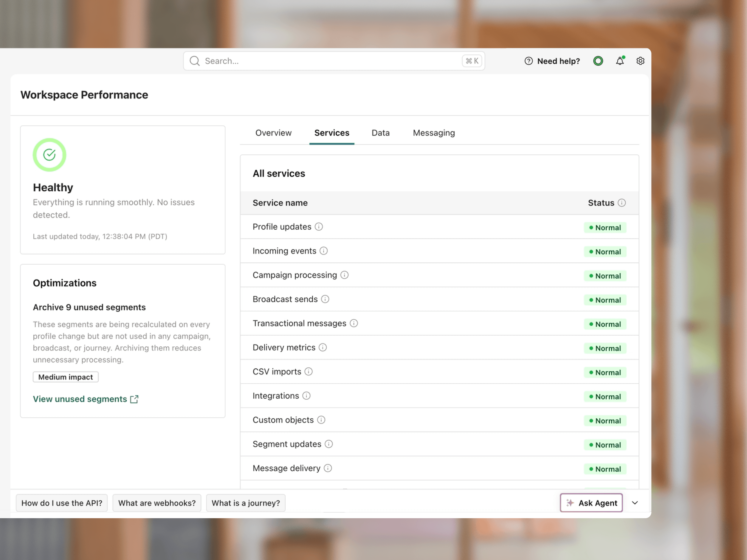Click Need help? button
This screenshot has width=747, height=560.
552,61
